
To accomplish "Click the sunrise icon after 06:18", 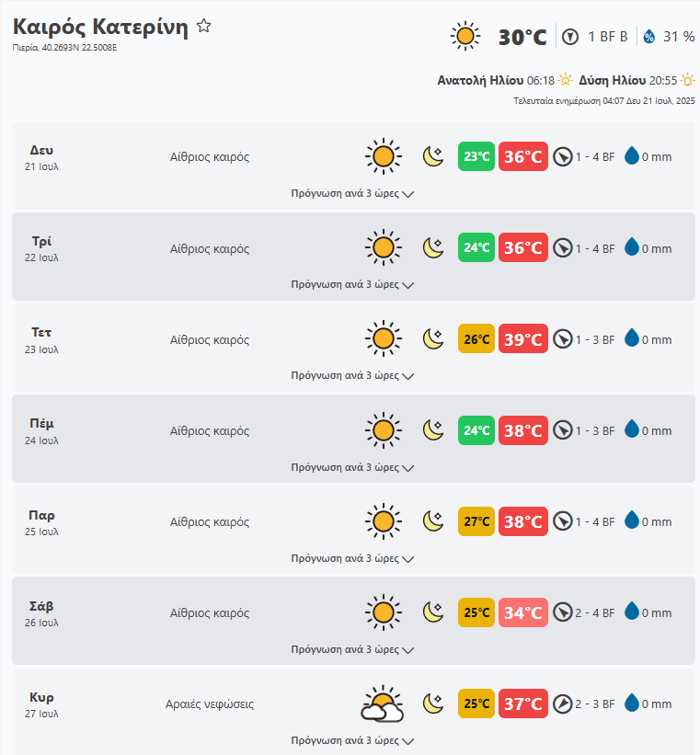I will [x=565, y=80].
